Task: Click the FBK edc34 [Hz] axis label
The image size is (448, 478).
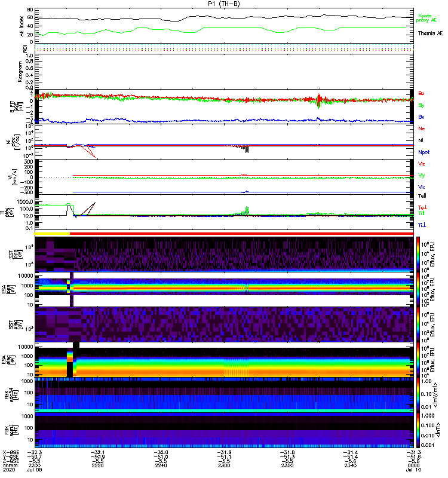Action: [x=12, y=395]
